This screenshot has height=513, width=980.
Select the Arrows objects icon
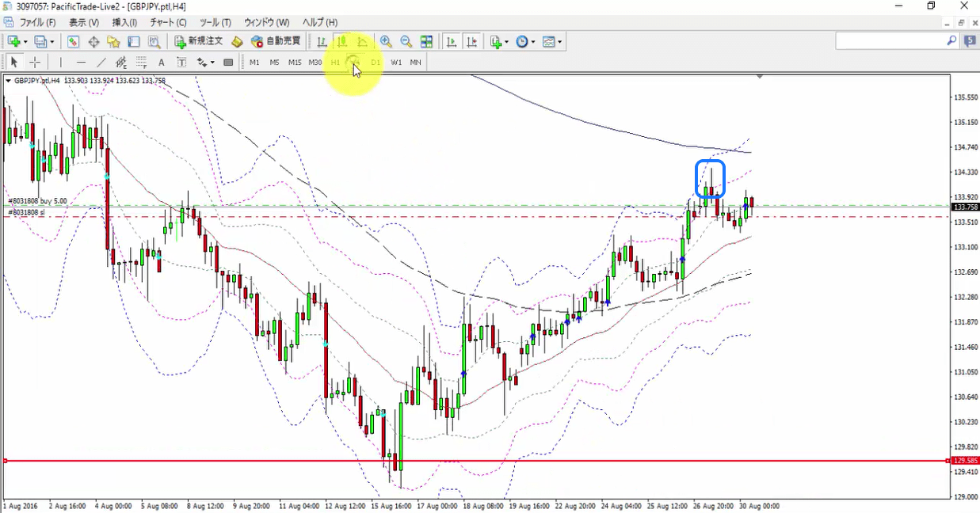click(x=201, y=62)
